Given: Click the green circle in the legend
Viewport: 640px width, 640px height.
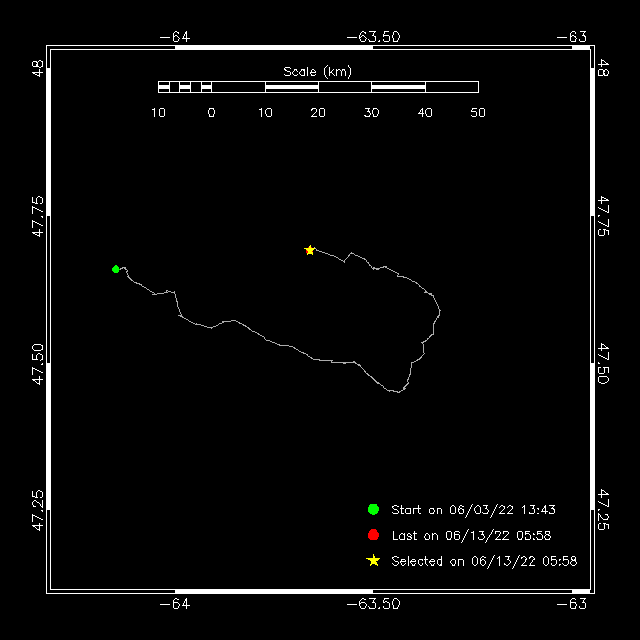Looking at the screenshot, I should point(373,509).
